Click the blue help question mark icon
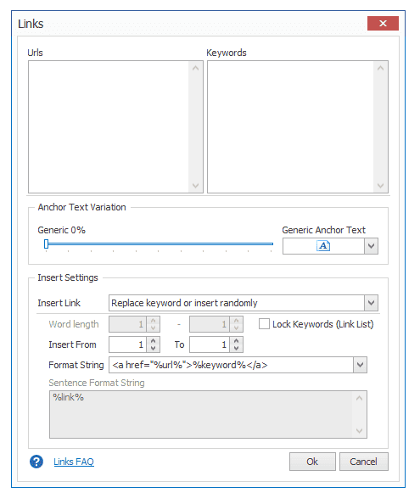The width and height of the screenshot is (420, 504). [x=36, y=462]
